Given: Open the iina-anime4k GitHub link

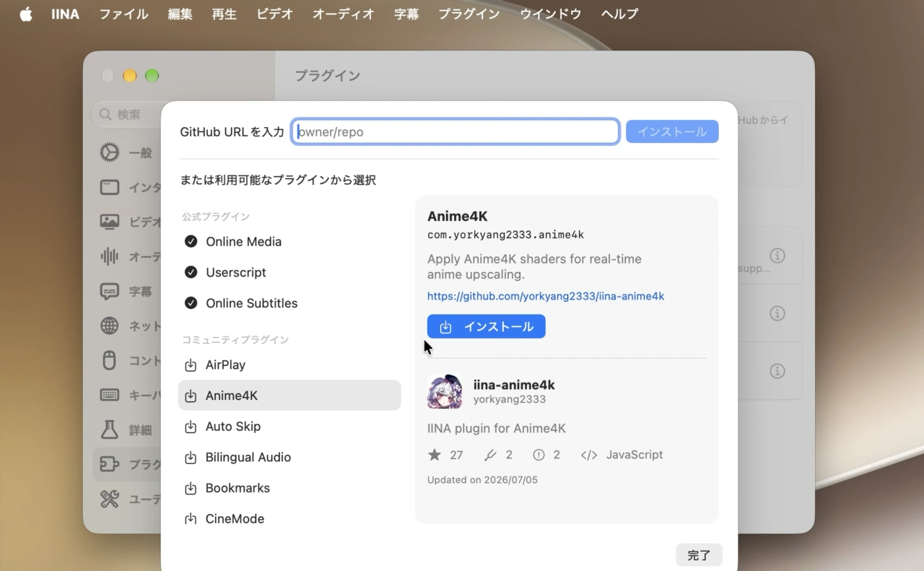Looking at the screenshot, I should point(546,296).
